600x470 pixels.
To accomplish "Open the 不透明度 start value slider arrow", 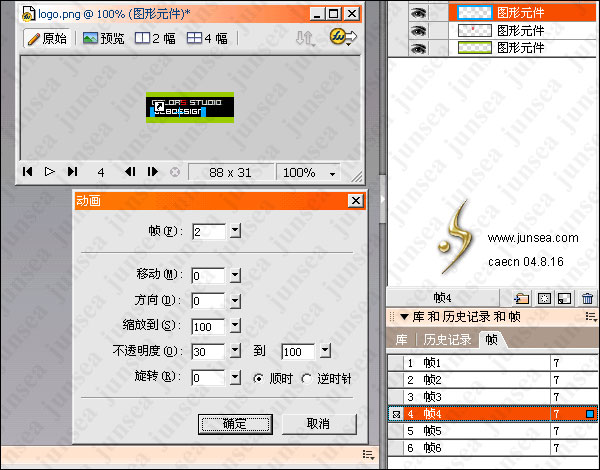I will [235, 352].
